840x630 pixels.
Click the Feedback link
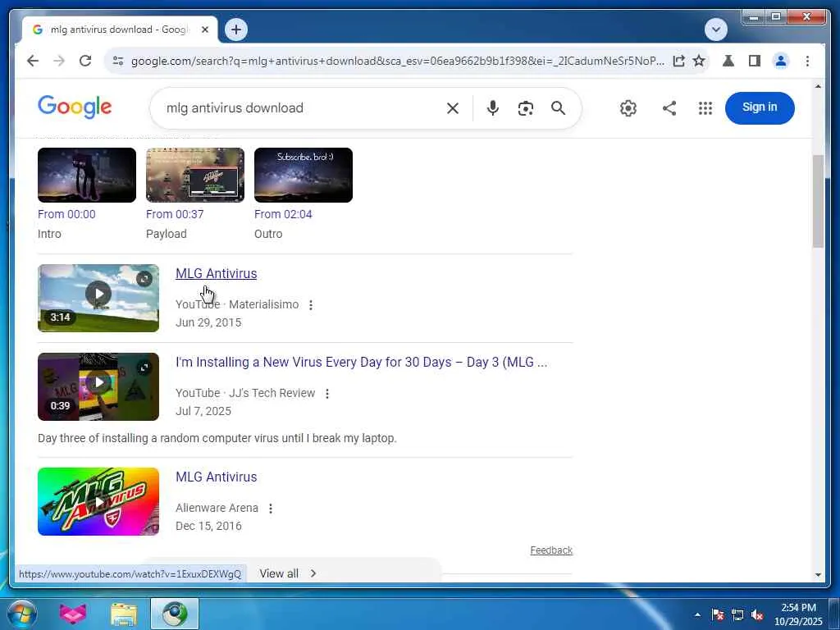click(x=551, y=550)
